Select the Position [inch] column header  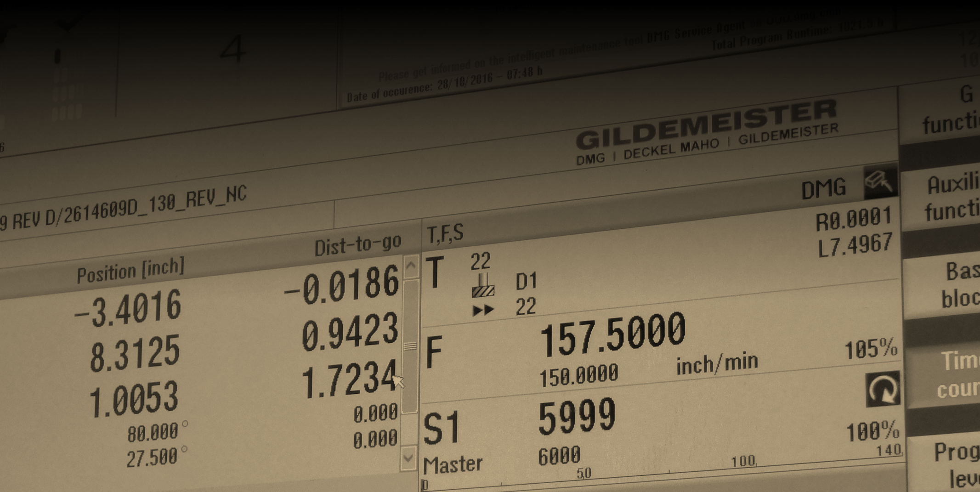[x=130, y=271]
